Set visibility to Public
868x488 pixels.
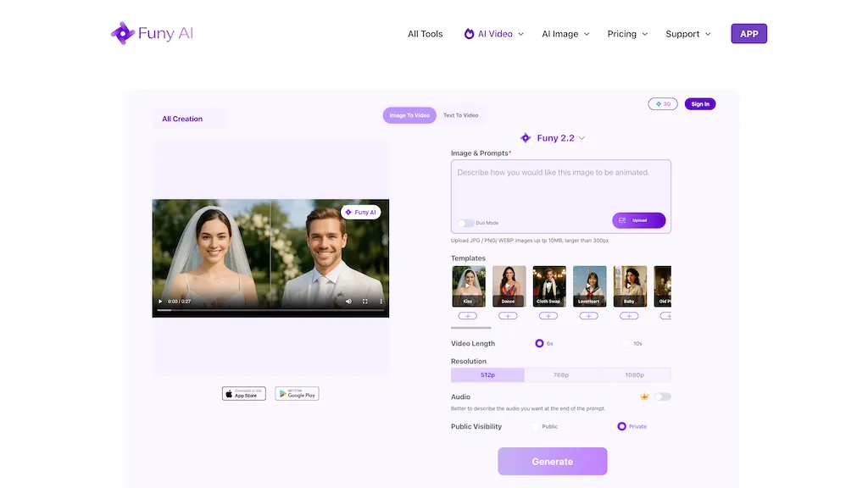(x=535, y=427)
